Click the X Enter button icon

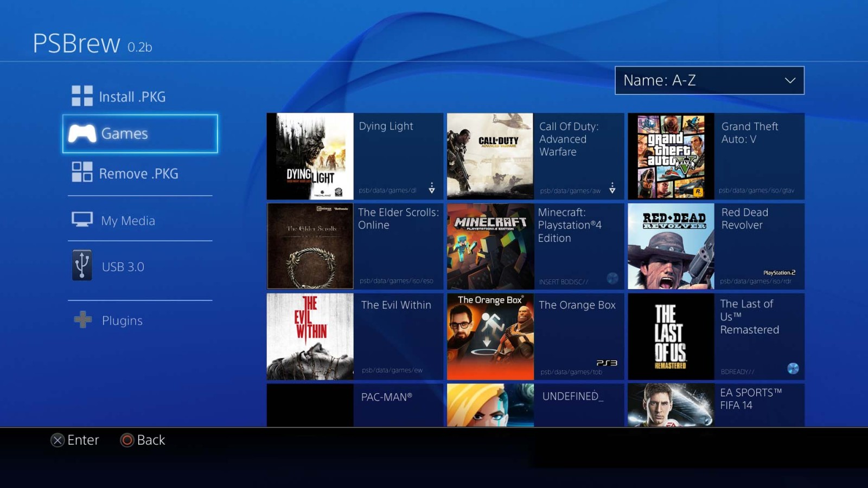click(x=58, y=440)
